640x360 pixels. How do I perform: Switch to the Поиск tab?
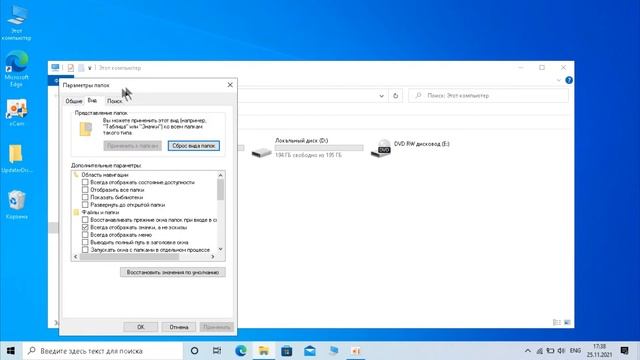pyautogui.click(x=114, y=101)
